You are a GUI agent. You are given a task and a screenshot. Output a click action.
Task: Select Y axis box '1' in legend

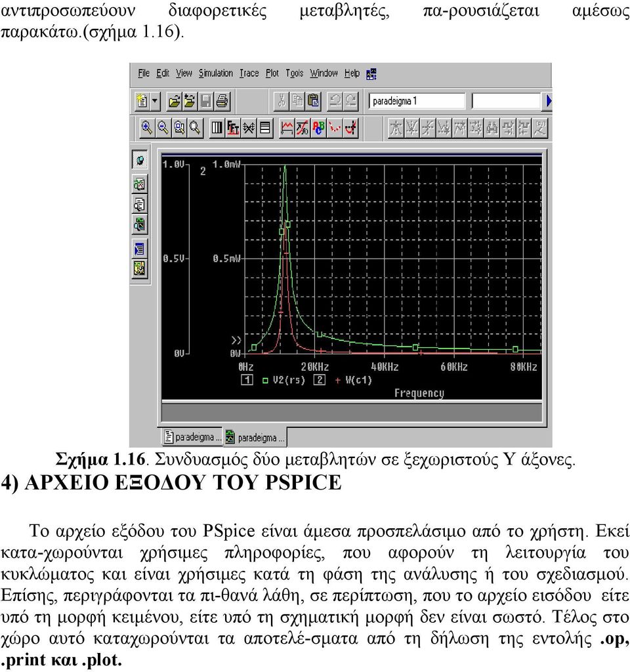(247, 380)
